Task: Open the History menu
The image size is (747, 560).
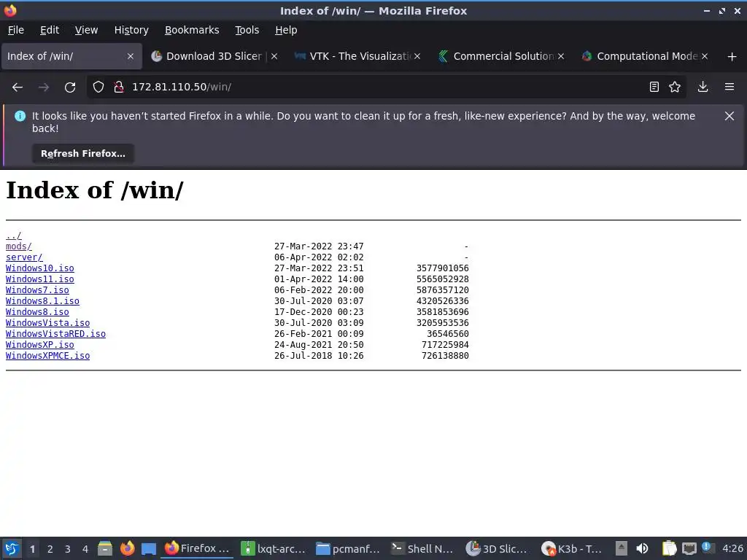Action: point(131,30)
